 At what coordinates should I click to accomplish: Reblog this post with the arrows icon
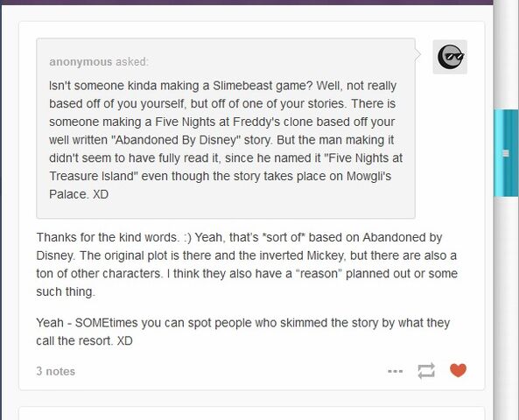[426, 371]
